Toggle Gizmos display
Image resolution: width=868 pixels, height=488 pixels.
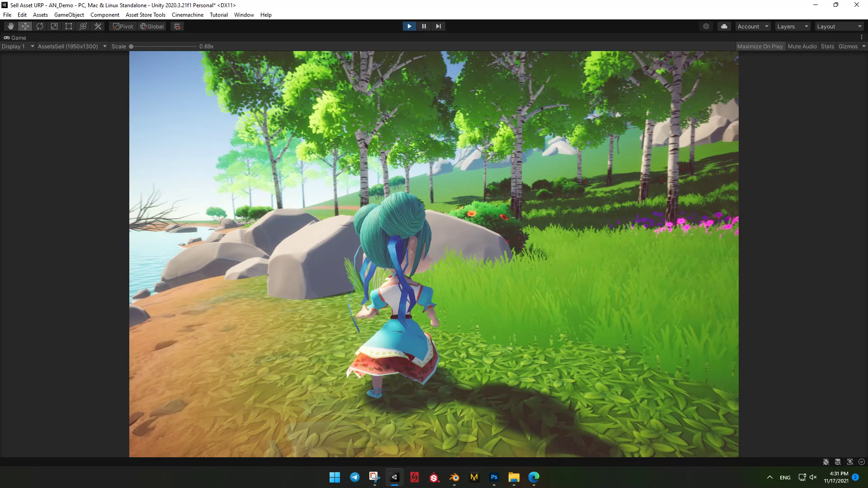tap(848, 46)
